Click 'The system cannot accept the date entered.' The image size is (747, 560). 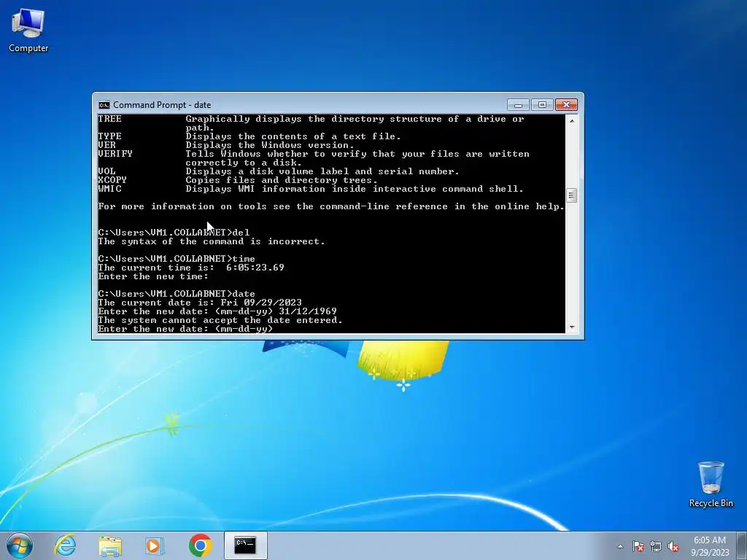pos(220,320)
